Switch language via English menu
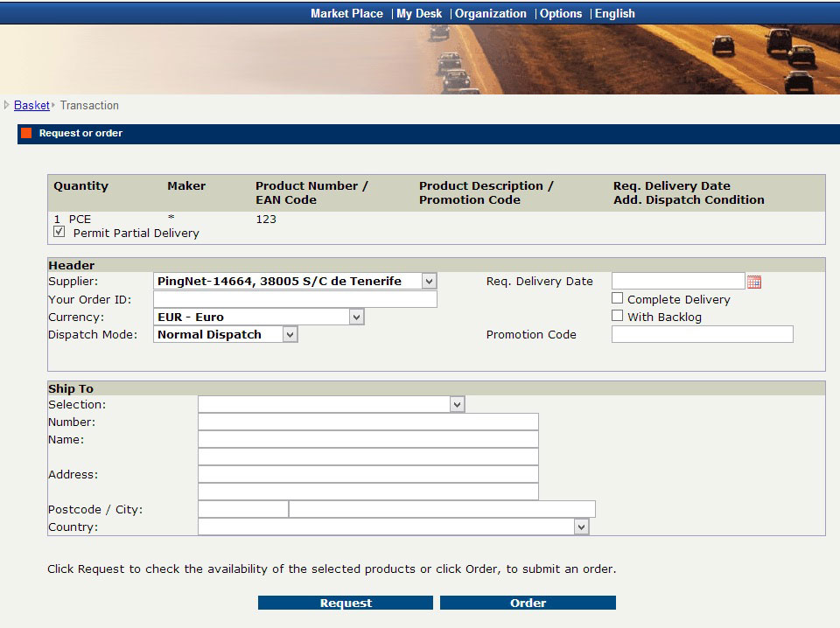 point(614,13)
